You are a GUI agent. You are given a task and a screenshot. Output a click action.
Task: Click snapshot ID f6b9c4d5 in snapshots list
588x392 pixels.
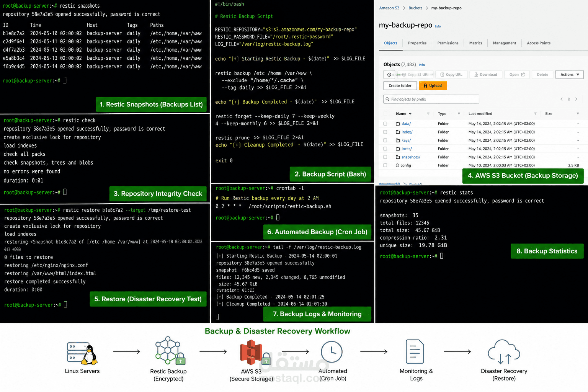(14, 66)
